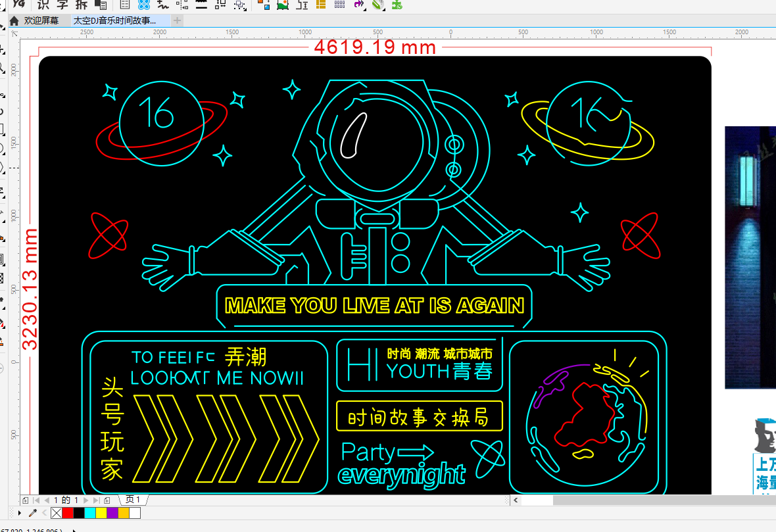The width and height of the screenshot is (776, 532).
Task: Select the eyedropper icon beside the color palette
Action: pyautogui.click(x=31, y=513)
